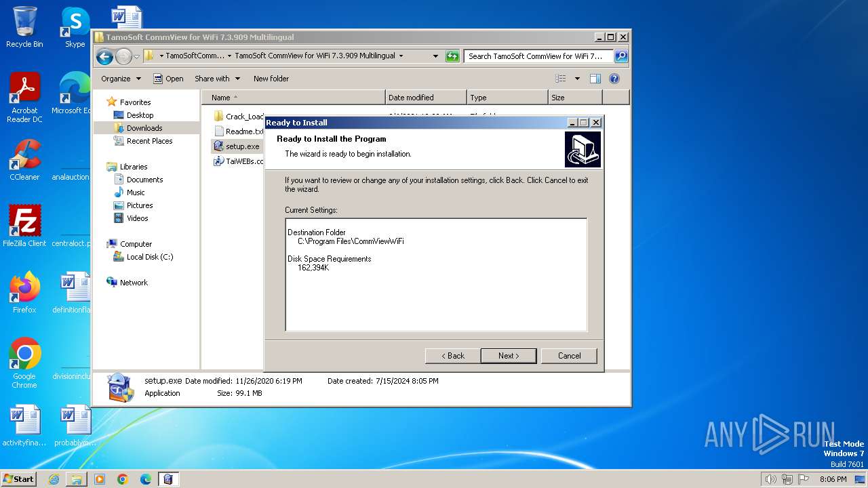The height and width of the screenshot is (488, 868).
Task: Sort by the Size column header
Action: pos(575,98)
